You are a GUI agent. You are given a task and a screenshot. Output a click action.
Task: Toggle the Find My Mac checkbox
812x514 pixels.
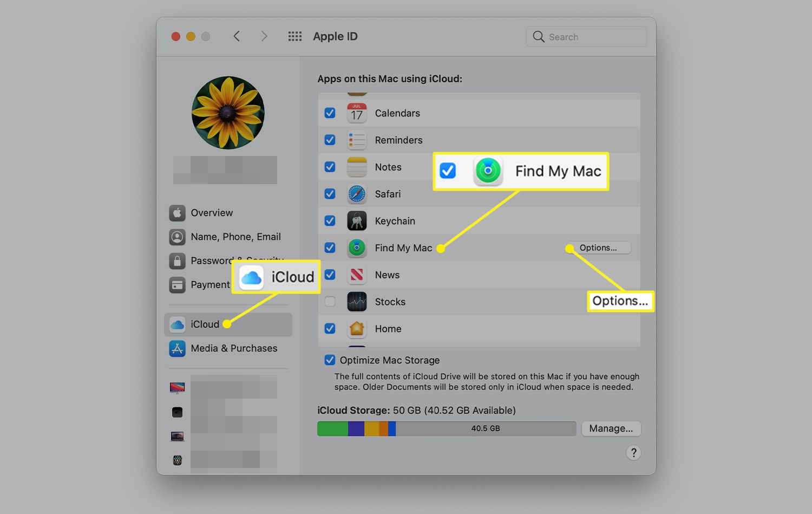(x=330, y=248)
